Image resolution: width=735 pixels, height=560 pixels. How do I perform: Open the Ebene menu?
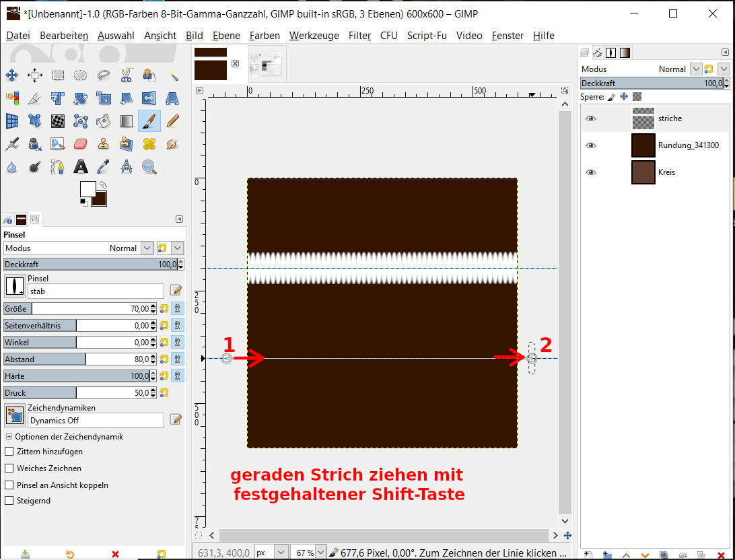226,36
